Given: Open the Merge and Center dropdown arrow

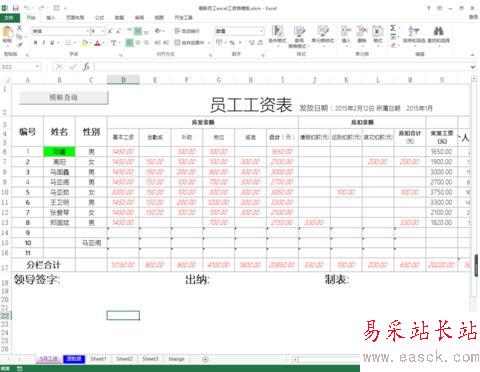Looking at the screenshot, I should coord(209,43).
